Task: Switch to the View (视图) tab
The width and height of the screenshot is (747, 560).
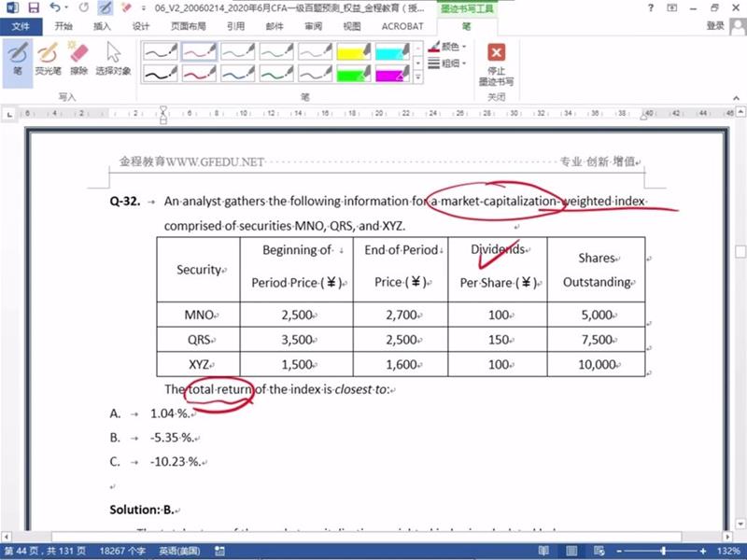Action: (352, 26)
